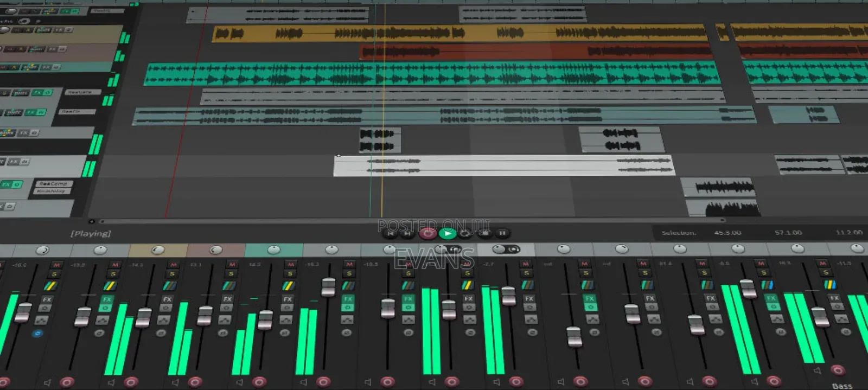Click the [Playing] status text
This screenshot has height=390, width=868.
coord(91,233)
